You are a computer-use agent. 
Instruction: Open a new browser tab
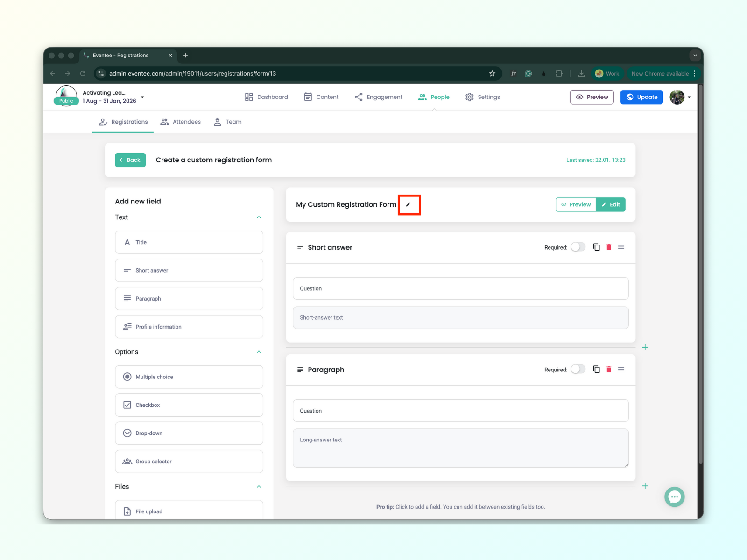(x=185, y=55)
